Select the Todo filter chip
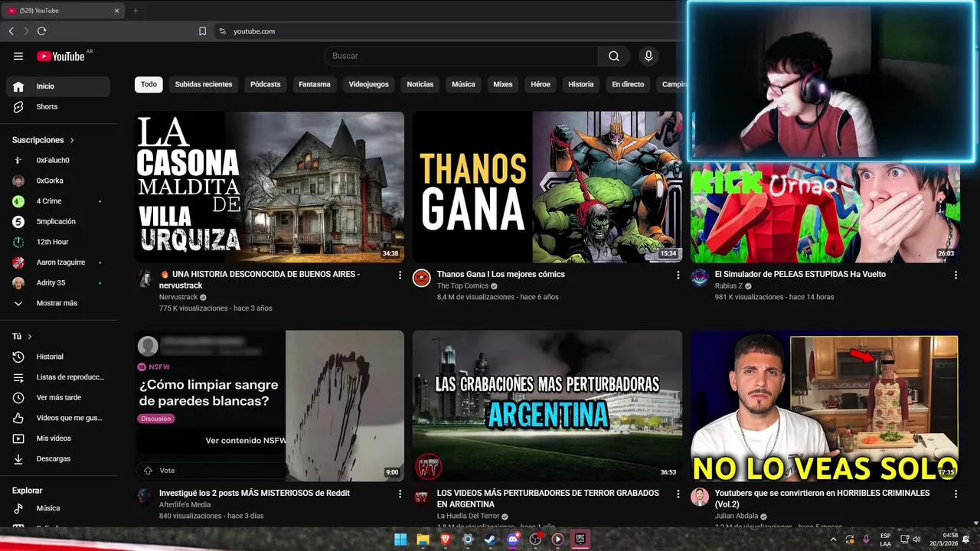 coord(149,84)
